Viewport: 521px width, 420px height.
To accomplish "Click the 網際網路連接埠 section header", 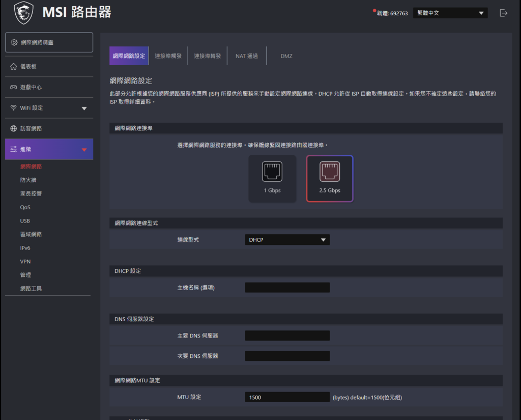I will coord(306,128).
